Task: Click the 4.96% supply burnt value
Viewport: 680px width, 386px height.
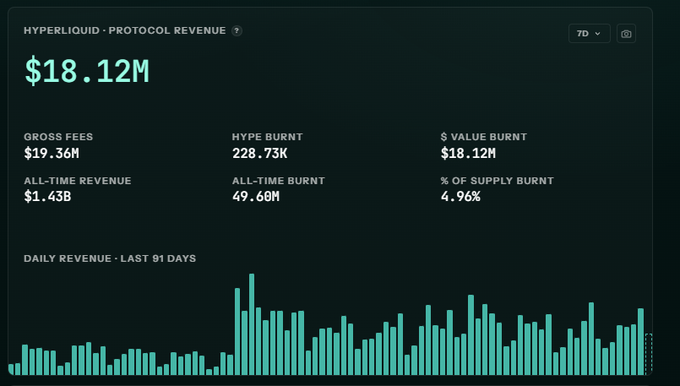Action: [x=460, y=196]
